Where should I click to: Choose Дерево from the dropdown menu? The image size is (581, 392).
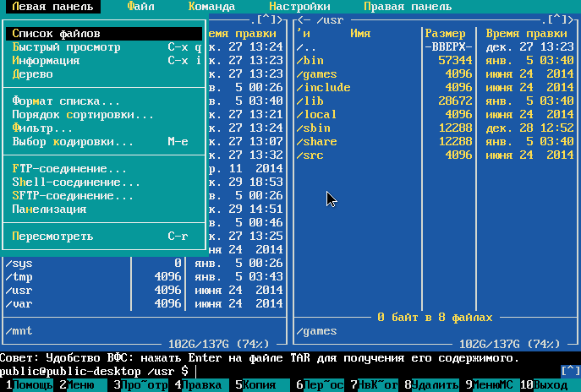tap(32, 74)
